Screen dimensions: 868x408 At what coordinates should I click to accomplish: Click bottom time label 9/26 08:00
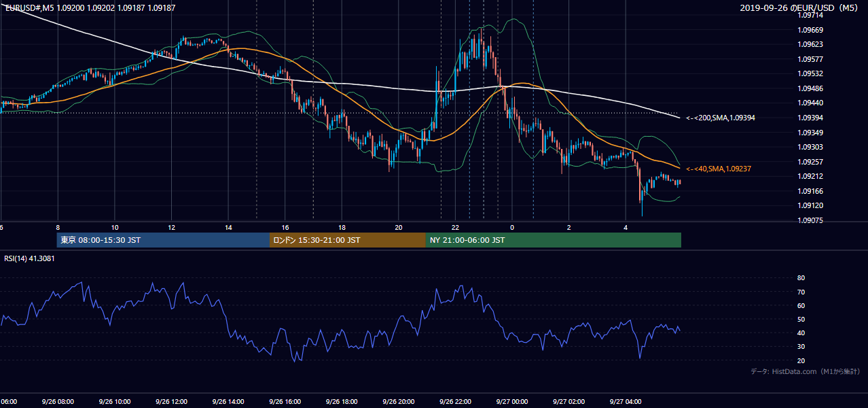[x=58, y=402]
